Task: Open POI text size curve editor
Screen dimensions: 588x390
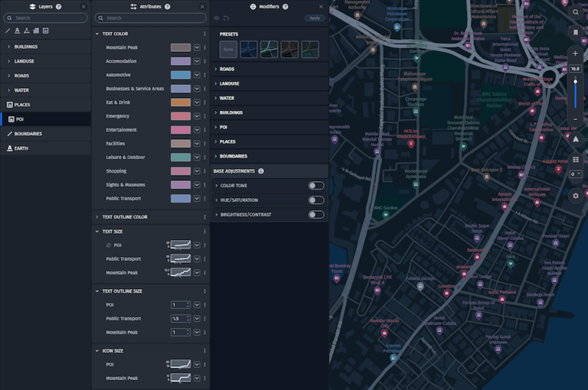Action: pyautogui.click(x=181, y=245)
